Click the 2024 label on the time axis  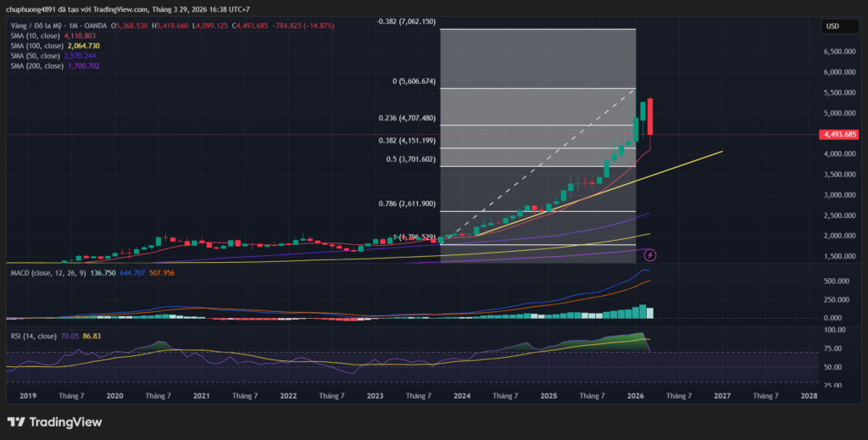pos(462,396)
